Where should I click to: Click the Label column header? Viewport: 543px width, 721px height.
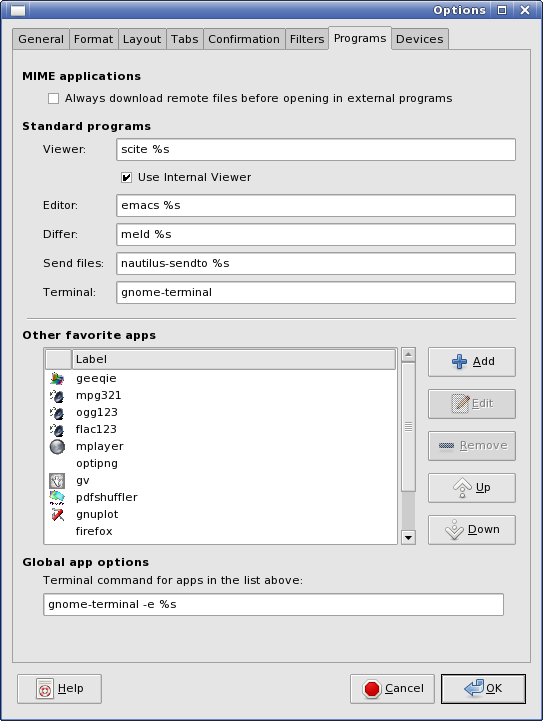point(234,359)
